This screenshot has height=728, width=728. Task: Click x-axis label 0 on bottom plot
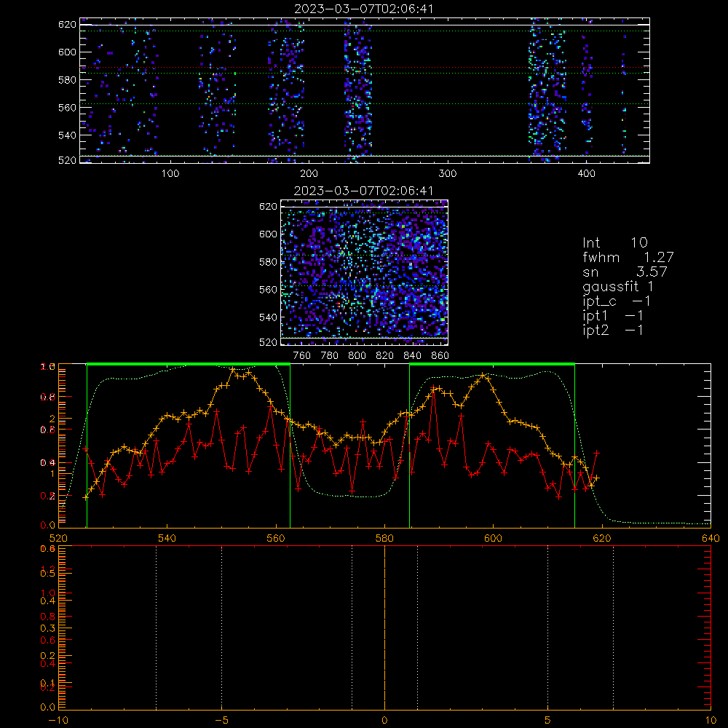point(384,721)
